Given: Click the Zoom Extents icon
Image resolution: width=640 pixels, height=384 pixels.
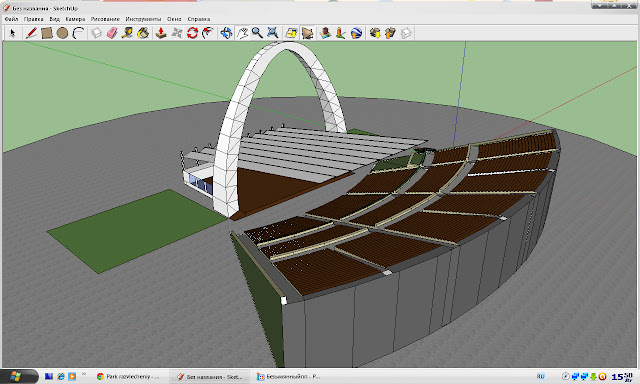Looking at the screenshot, I should (273, 33).
